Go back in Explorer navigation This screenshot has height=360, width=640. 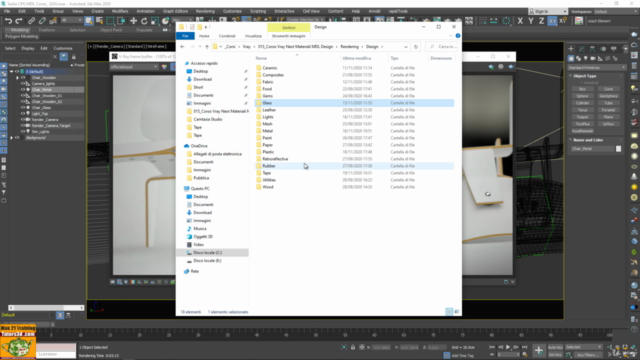(182, 47)
